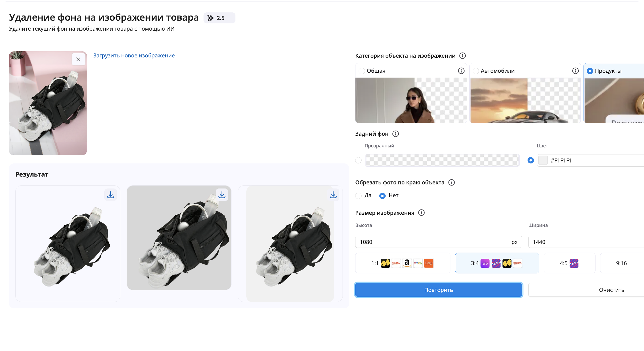Download the first result image
This screenshot has height=351, width=644.
pyautogui.click(x=110, y=195)
